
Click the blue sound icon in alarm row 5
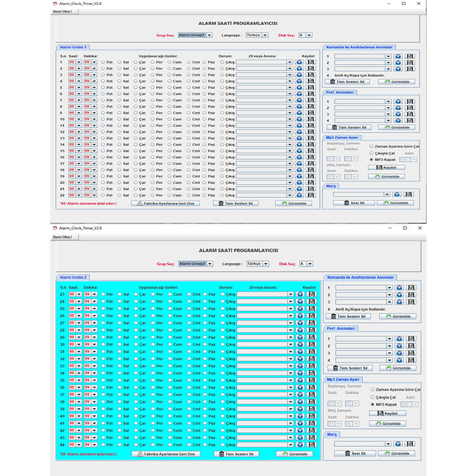299,88
